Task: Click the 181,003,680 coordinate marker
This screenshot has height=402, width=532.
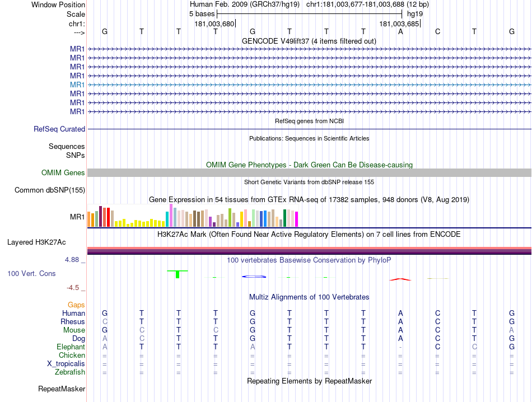Action: (x=214, y=24)
